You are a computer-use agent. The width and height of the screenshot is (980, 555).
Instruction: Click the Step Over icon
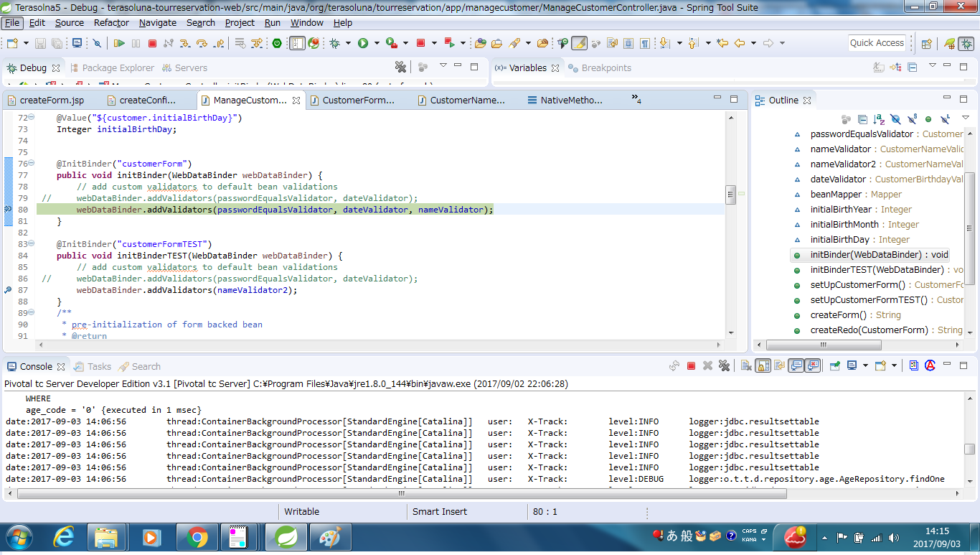coord(202,43)
